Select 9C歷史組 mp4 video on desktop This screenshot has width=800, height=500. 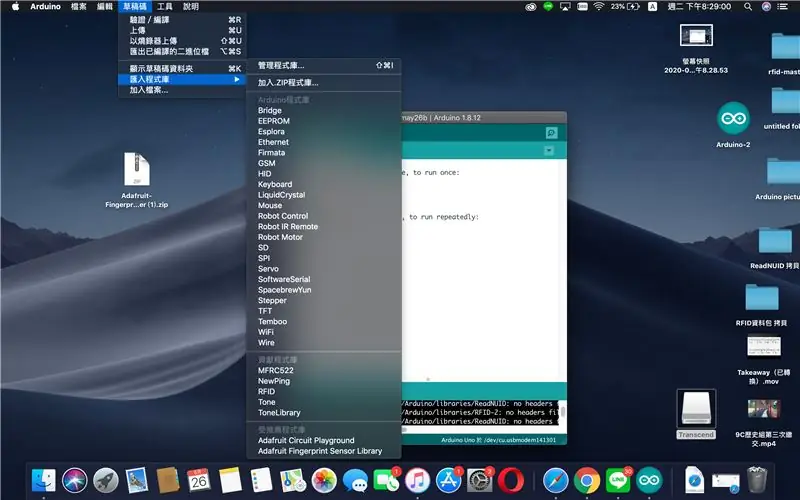coord(764,409)
